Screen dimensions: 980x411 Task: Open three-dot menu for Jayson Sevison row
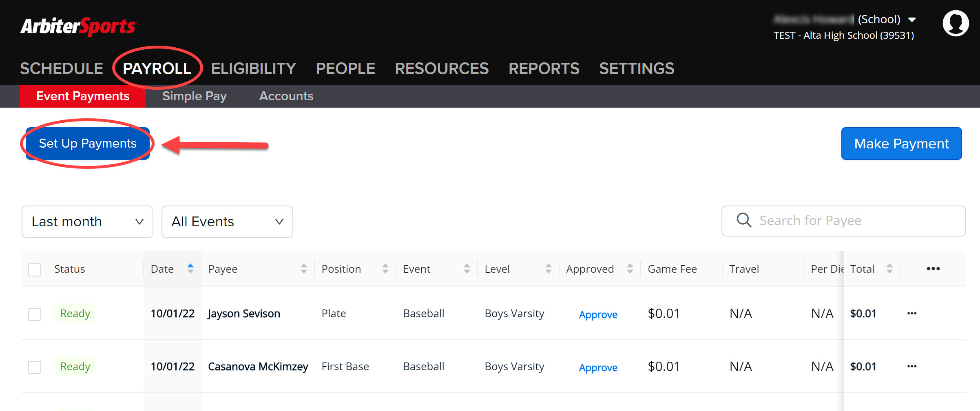pos(912,314)
